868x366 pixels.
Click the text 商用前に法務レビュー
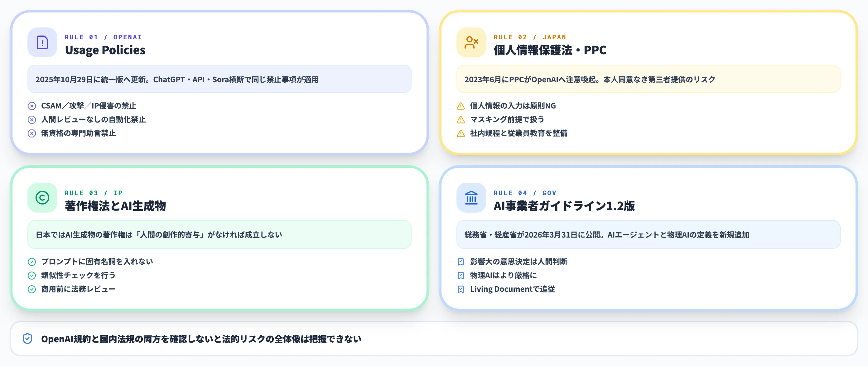[78, 289]
